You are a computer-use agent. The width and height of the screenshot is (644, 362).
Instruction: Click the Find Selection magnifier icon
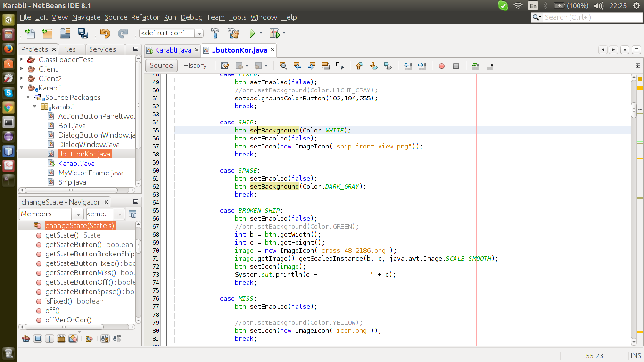(x=283, y=66)
